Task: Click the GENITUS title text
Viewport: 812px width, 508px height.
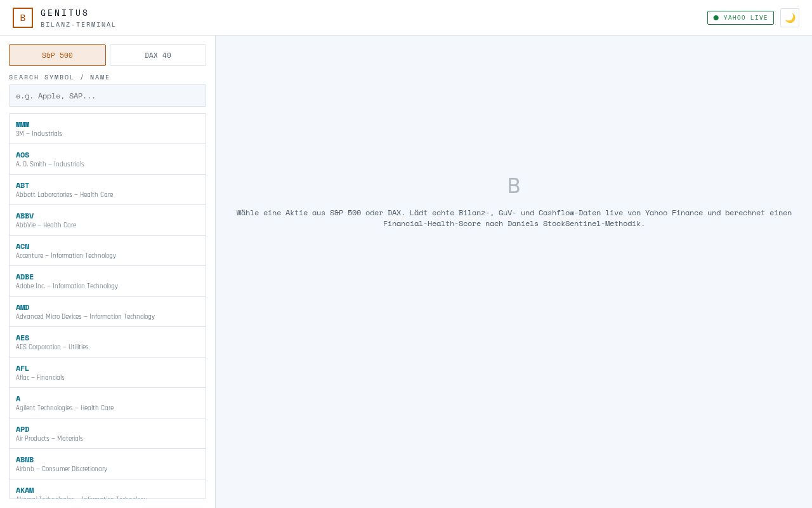Action: [65, 13]
